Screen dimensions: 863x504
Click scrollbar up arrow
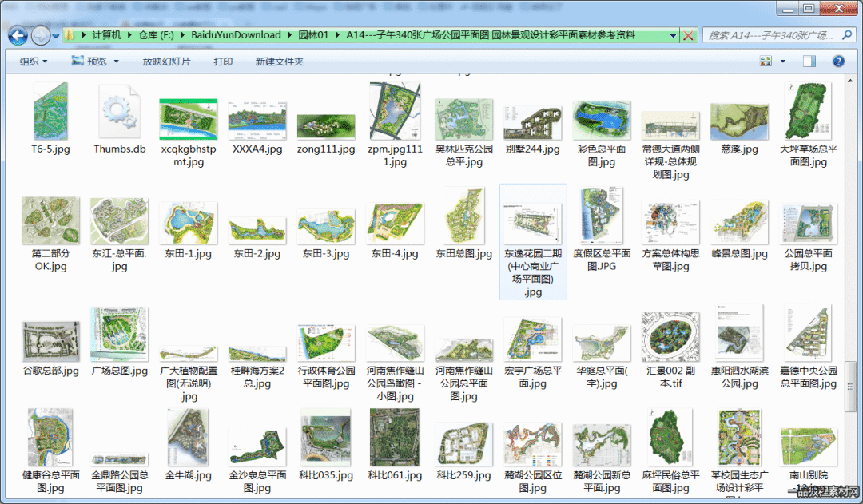(850, 81)
